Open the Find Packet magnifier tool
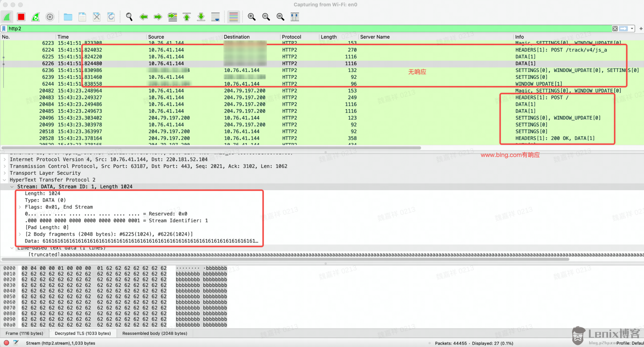644x347 pixels. point(129,17)
